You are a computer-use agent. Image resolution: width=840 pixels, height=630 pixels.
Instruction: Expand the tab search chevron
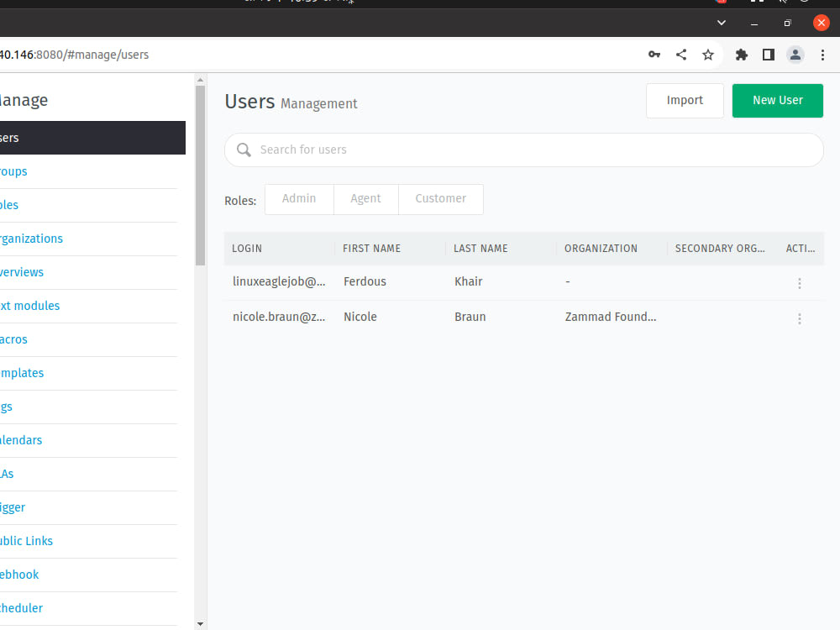[721, 23]
